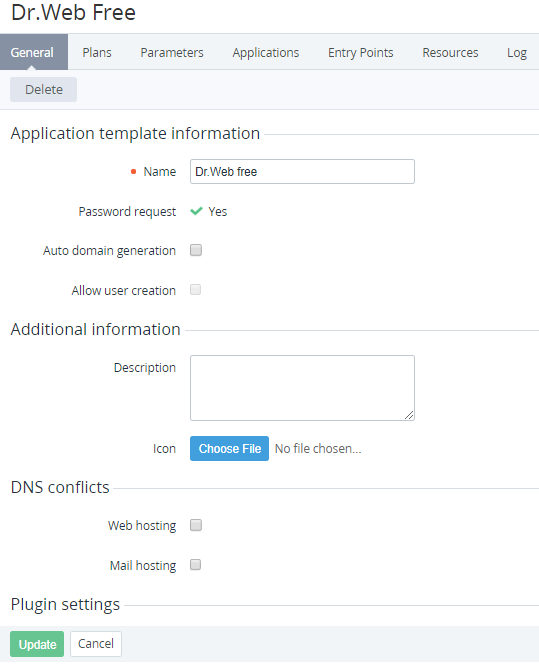The height and width of the screenshot is (667, 539).
Task: Click the green Password request checkmark icon
Action: (x=196, y=211)
